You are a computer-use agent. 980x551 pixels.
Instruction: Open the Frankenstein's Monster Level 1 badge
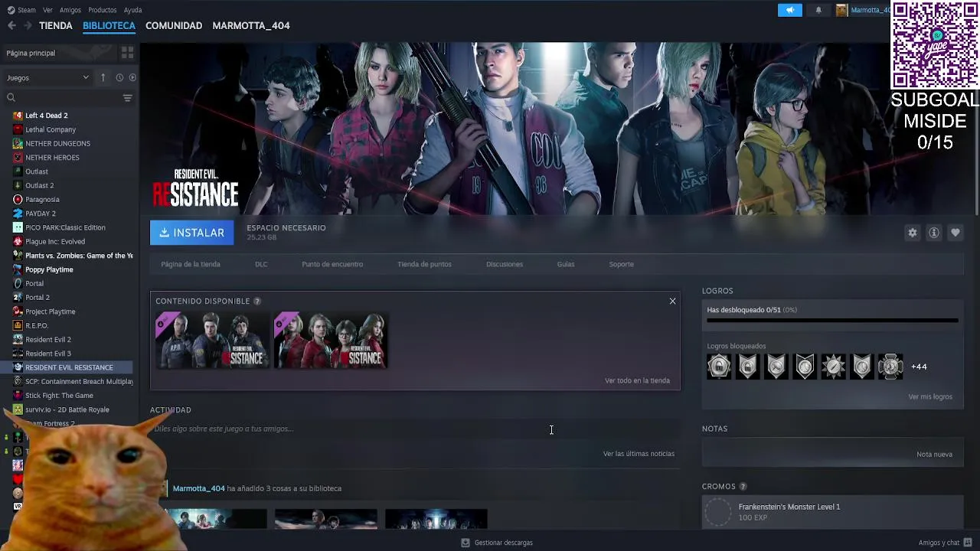832,511
